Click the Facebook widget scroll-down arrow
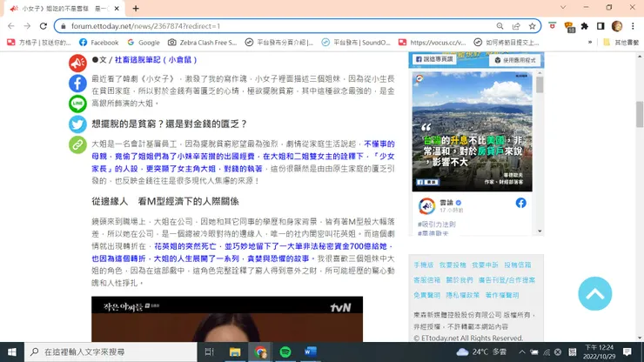This screenshot has width=644, height=362. pyautogui.click(x=540, y=231)
